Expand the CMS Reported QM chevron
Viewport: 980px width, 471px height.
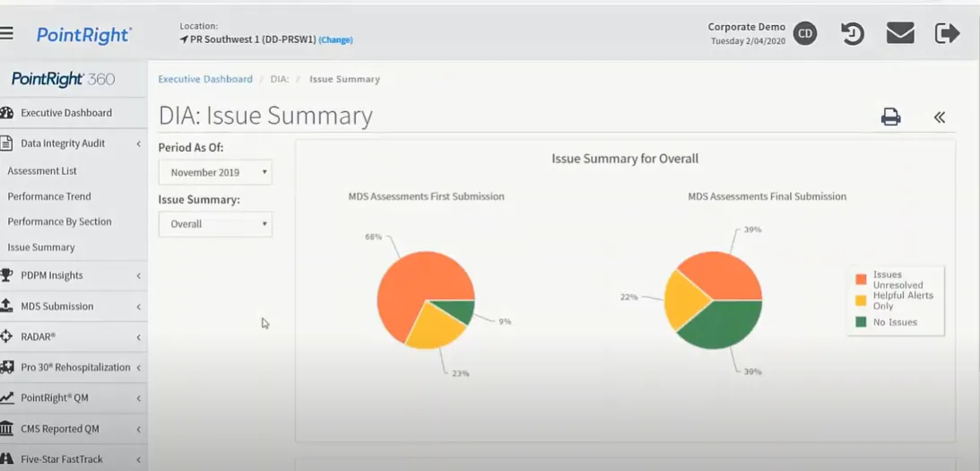click(138, 429)
